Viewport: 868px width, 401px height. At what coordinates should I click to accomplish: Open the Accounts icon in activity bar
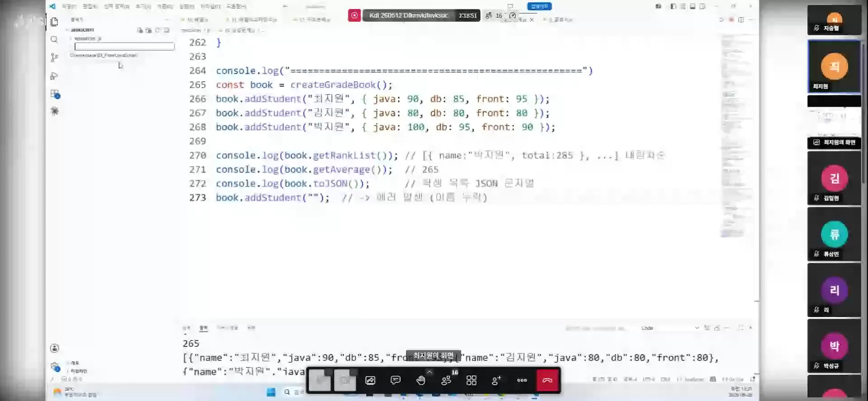[54, 348]
